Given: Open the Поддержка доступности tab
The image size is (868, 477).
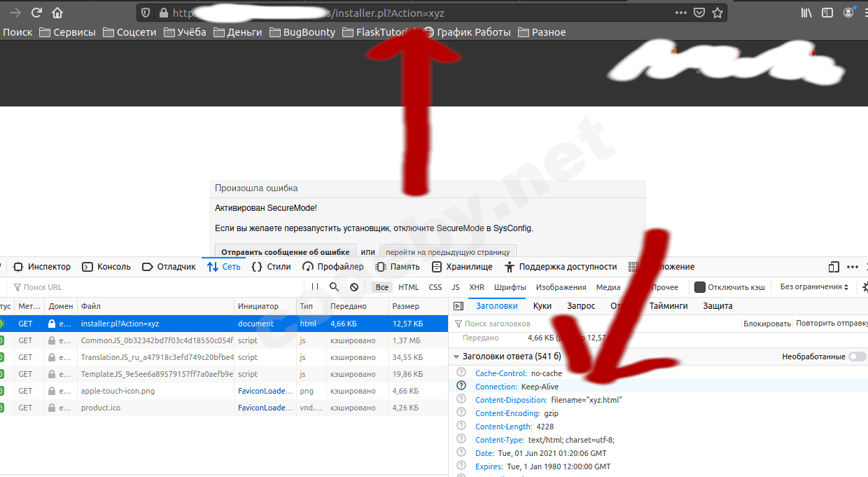Looking at the screenshot, I should pyautogui.click(x=561, y=267).
